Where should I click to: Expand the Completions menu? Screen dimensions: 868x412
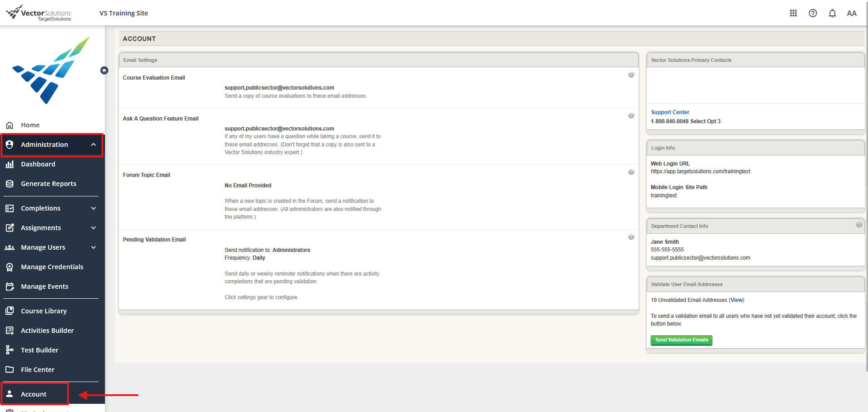point(41,208)
